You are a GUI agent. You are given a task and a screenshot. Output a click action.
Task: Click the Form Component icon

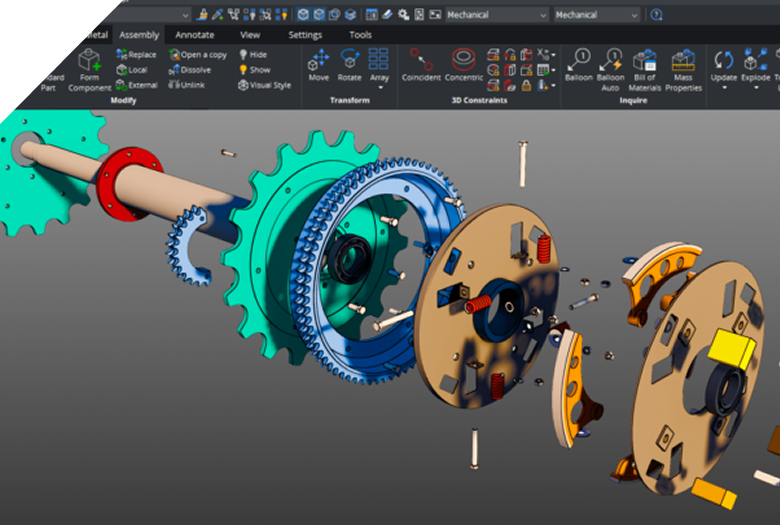click(x=90, y=60)
